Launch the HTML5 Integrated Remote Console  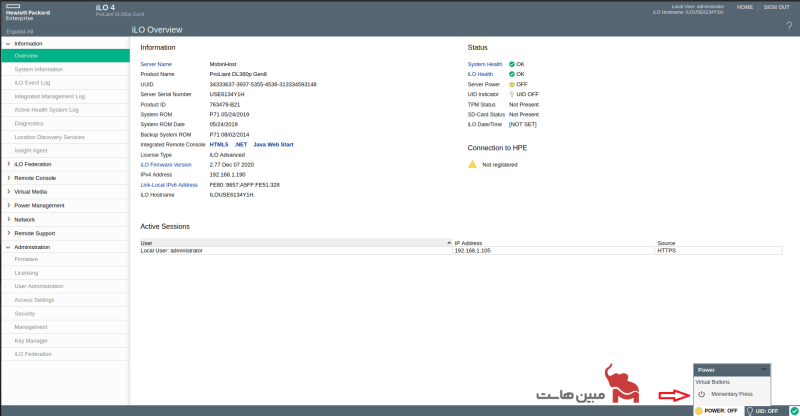(219, 145)
